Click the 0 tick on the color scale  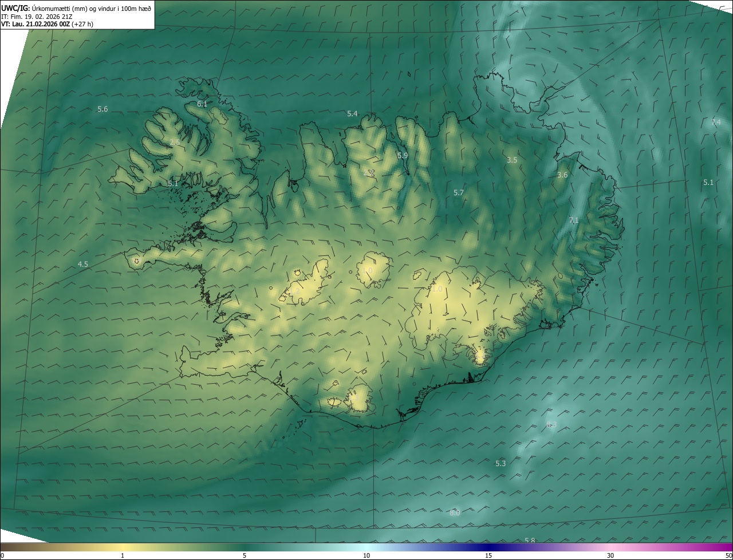pyautogui.click(x=2, y=555)
